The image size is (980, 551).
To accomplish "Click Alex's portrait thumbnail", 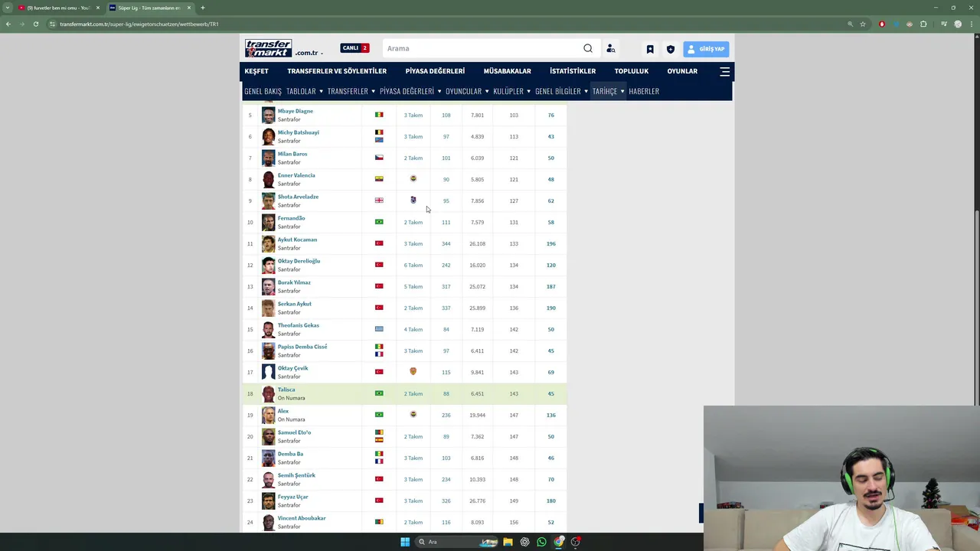I will 268,415.
